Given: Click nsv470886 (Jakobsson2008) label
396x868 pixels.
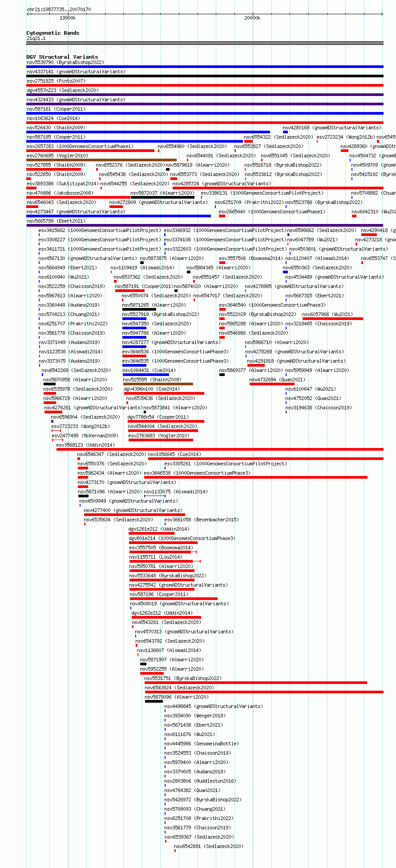Looking at the screenshot, I should (60, 193).
